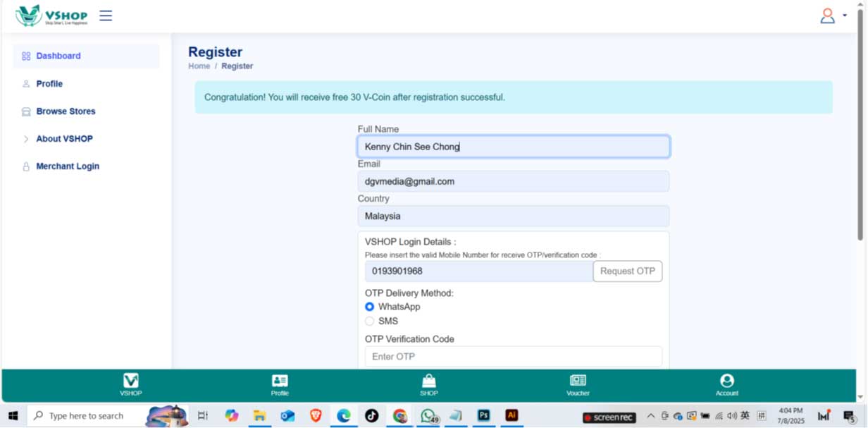Open Profile in the bottom navigation bar
Viewport: 868px width, 428px height.
(280, 385)
